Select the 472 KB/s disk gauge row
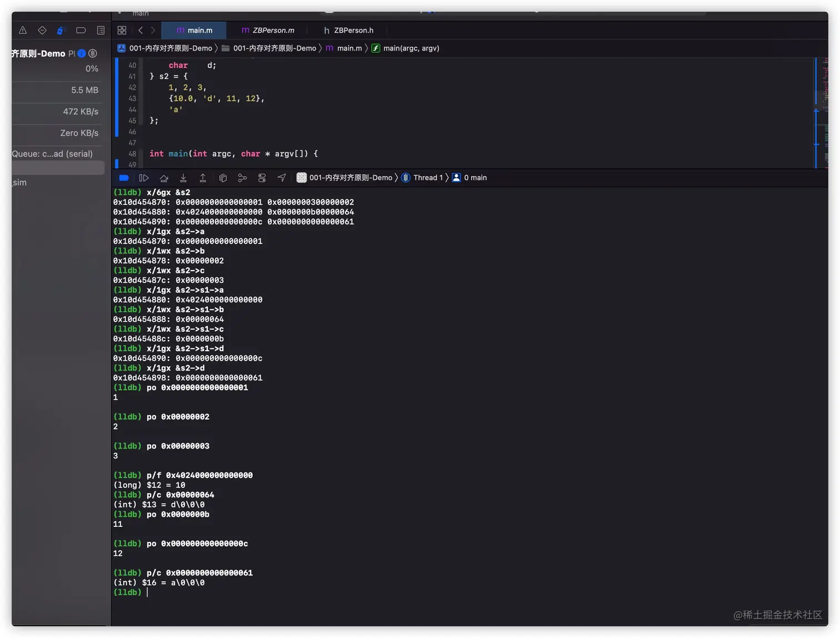 click(x=58, y=112)
